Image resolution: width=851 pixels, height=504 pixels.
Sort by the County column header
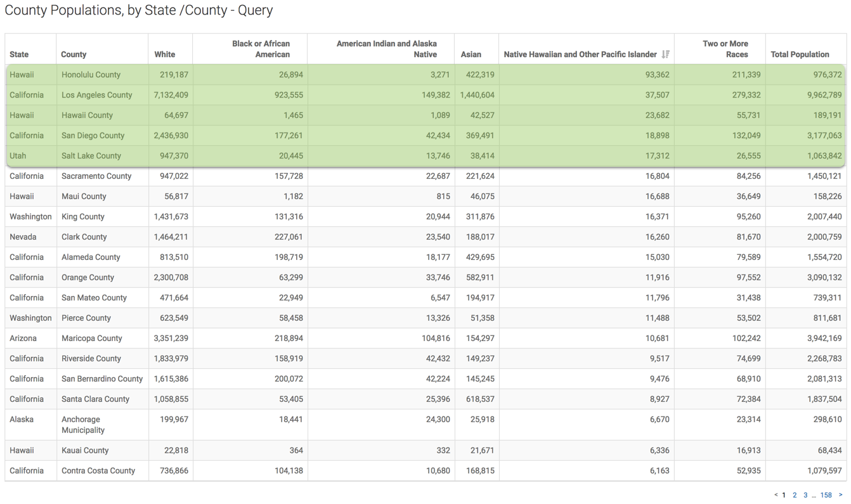coord(74,55)
